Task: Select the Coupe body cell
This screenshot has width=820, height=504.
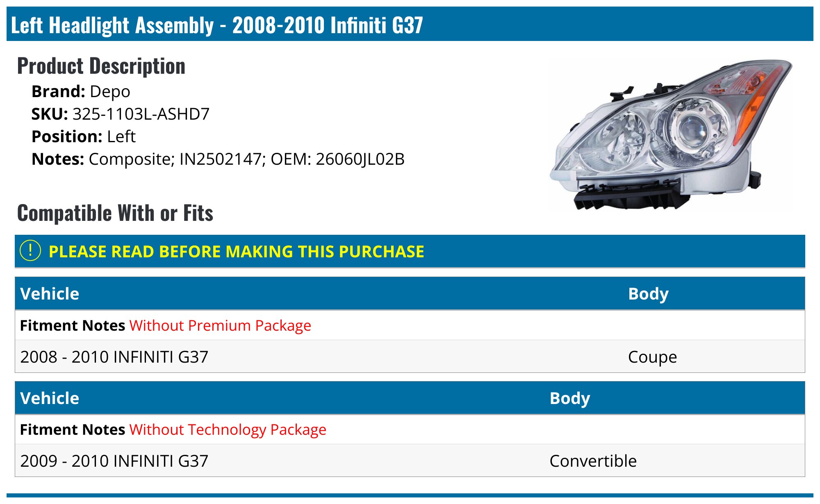Action: (653, 357)
